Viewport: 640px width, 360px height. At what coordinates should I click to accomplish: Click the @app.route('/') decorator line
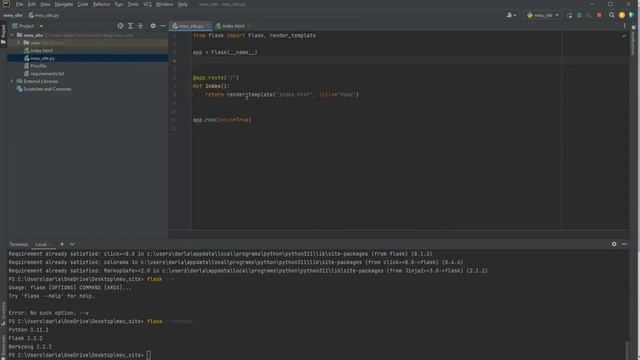(216, 78)
